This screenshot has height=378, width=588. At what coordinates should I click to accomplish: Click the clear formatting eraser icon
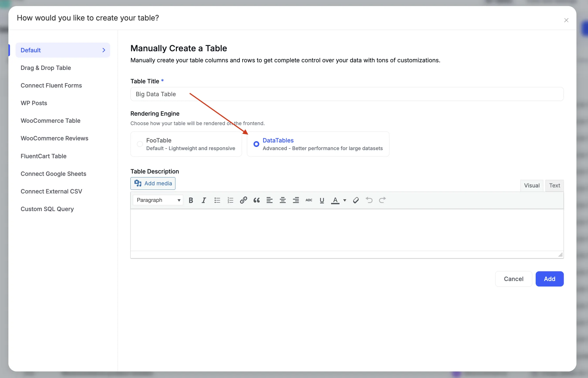pyautogui.click(x=356, y=200)
